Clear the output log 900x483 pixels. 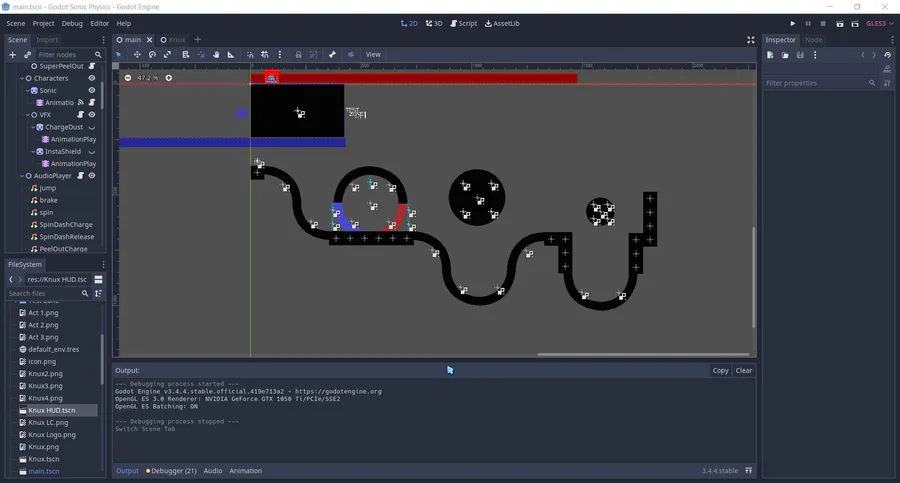(744, 370)
